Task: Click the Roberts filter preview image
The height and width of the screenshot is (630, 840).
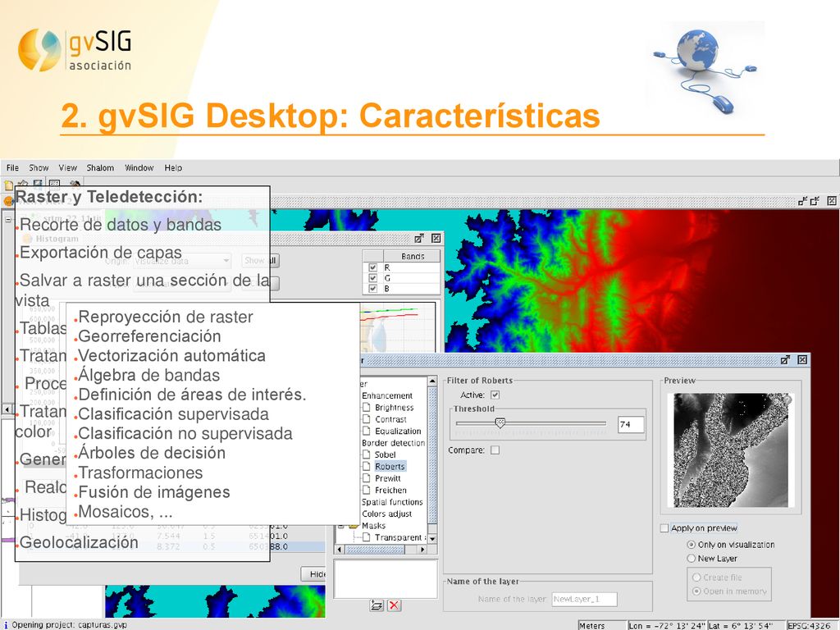Action: [731, 450]
